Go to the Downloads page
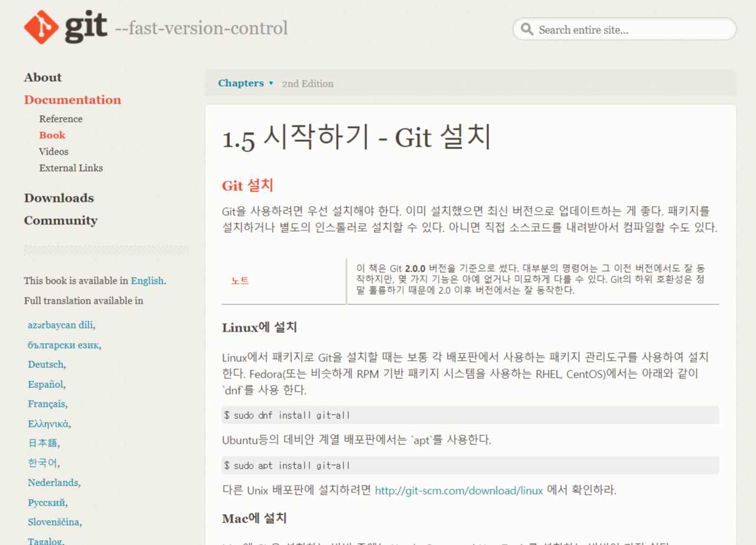The width and height of the screenshot is (756, 545). point(59,198)
